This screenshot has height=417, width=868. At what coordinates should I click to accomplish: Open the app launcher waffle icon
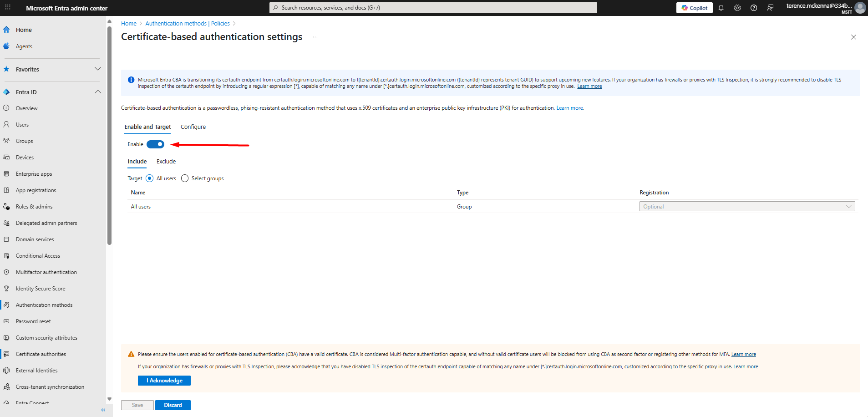pyautogui.click(x=8, y=8)
